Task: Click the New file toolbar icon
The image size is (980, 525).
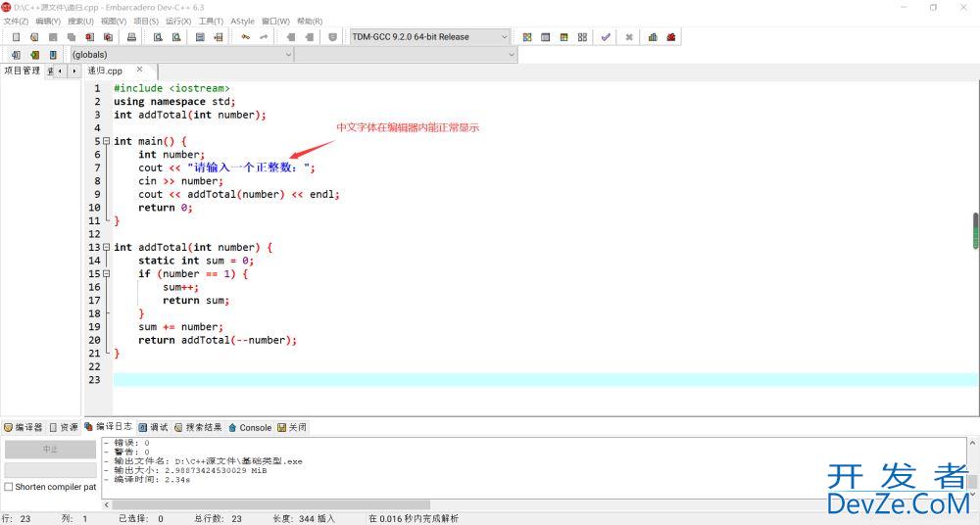Action: (17, 37)
